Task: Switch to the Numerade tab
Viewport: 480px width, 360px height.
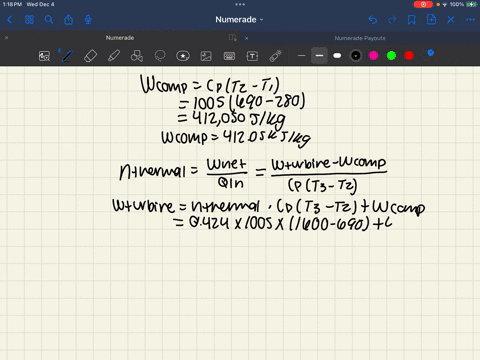Action: point(120,38)
